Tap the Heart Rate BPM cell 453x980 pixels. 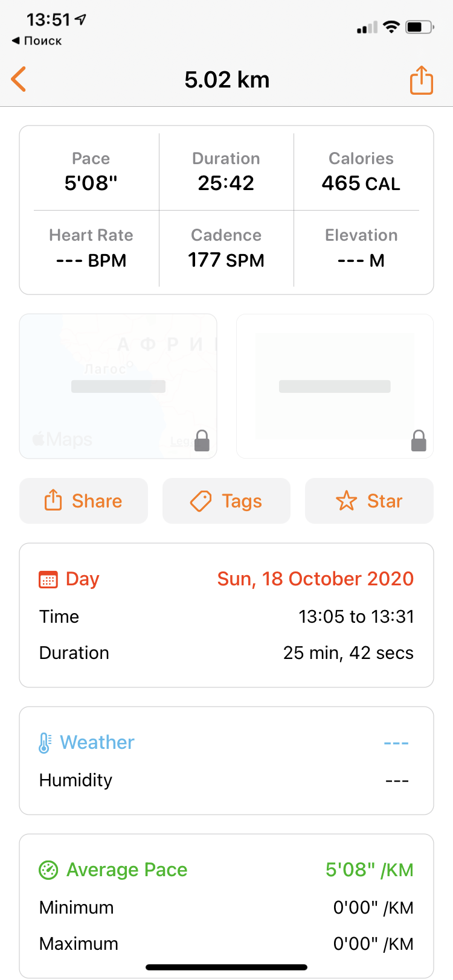91,249
